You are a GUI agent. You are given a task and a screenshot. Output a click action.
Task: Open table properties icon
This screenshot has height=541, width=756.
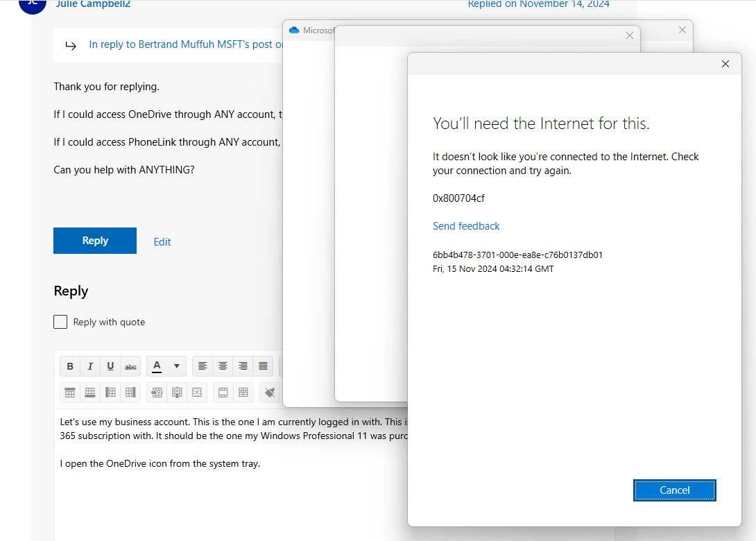click(x=243, y=393)
